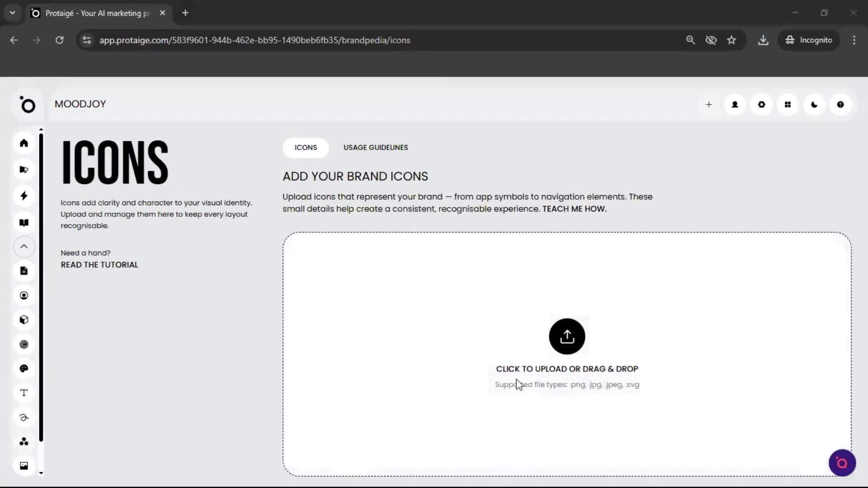Switch to the USAGE GUIDELINES tab
Screen dimensions: 868x488
(376, 148)
